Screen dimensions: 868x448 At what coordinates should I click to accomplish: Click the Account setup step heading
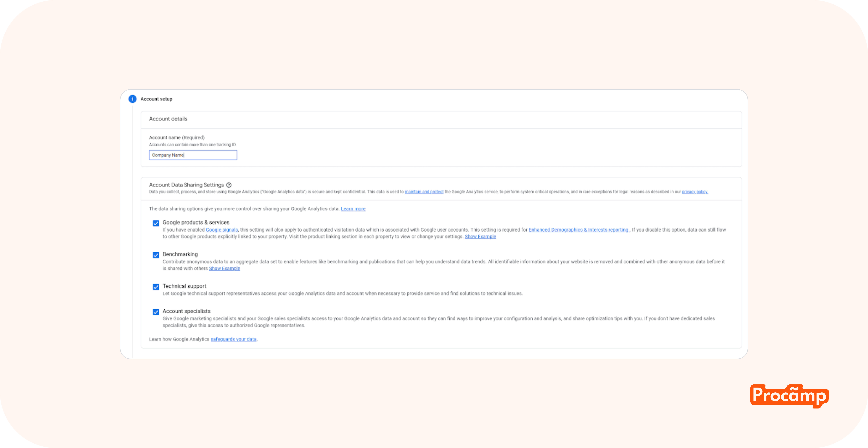[x=156, y=99]
